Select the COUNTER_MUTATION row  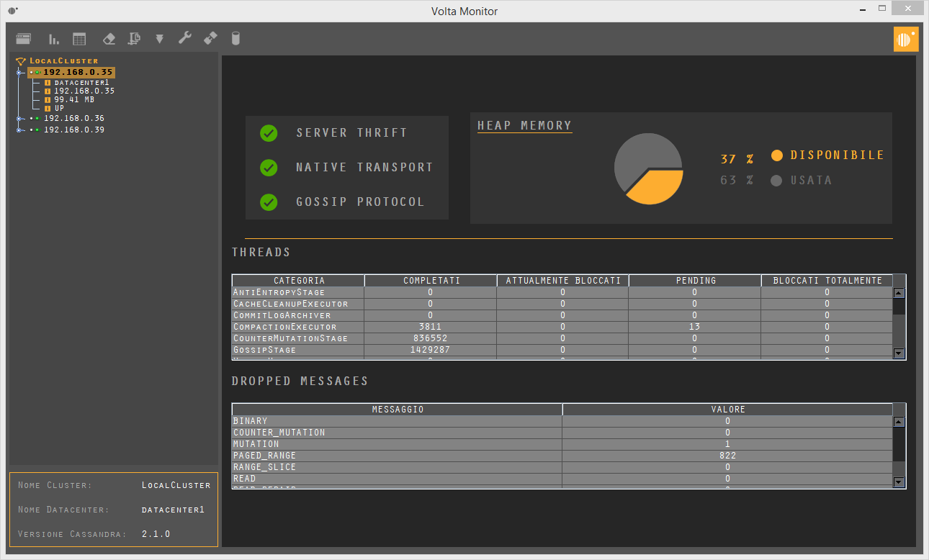(562, 433)
